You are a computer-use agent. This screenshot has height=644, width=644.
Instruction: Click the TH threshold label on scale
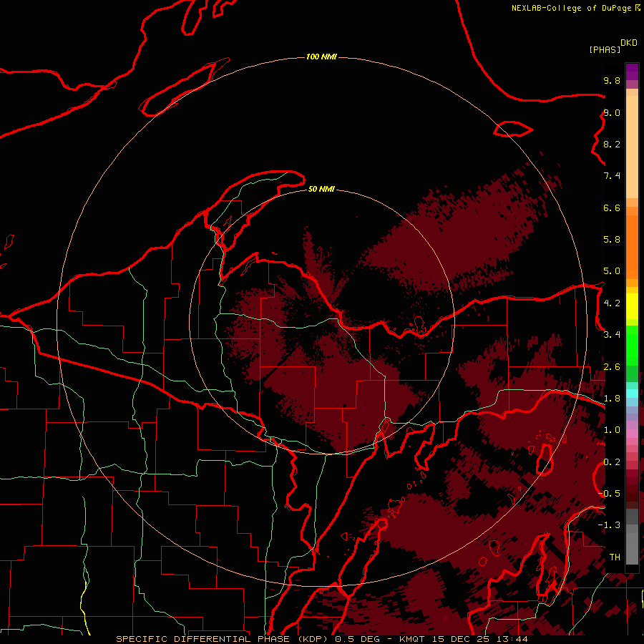tap(615, 557)
